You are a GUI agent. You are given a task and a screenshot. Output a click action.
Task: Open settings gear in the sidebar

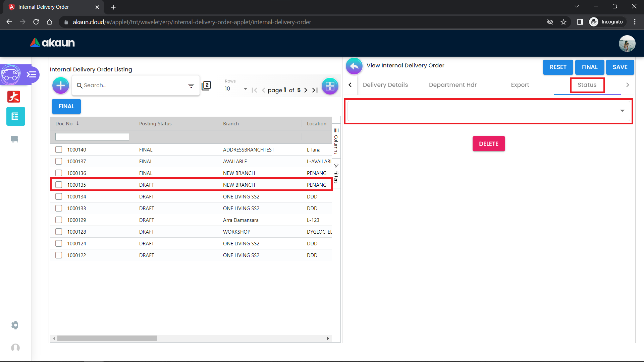(x=15, y=325)
